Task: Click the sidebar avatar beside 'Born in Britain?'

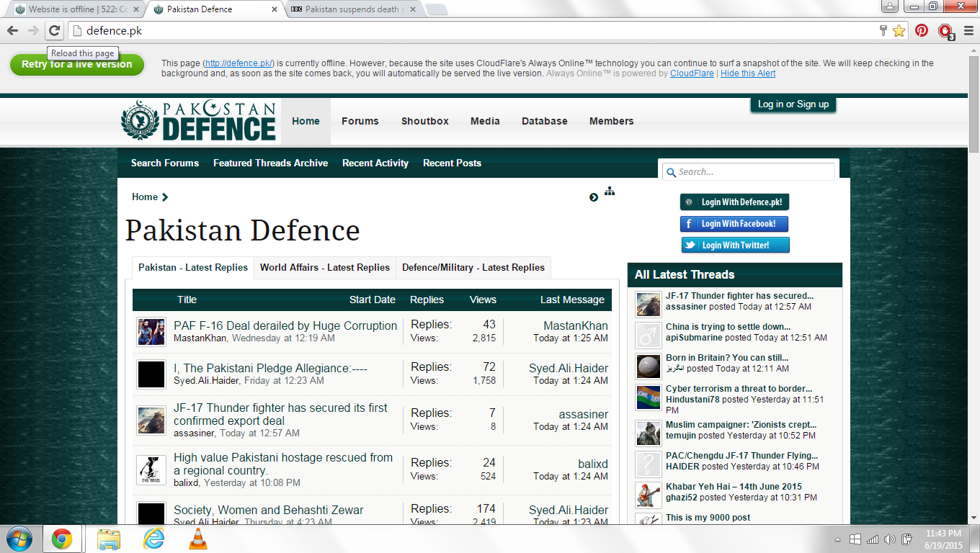Action: pyautogui.click(x=649, y=366)
